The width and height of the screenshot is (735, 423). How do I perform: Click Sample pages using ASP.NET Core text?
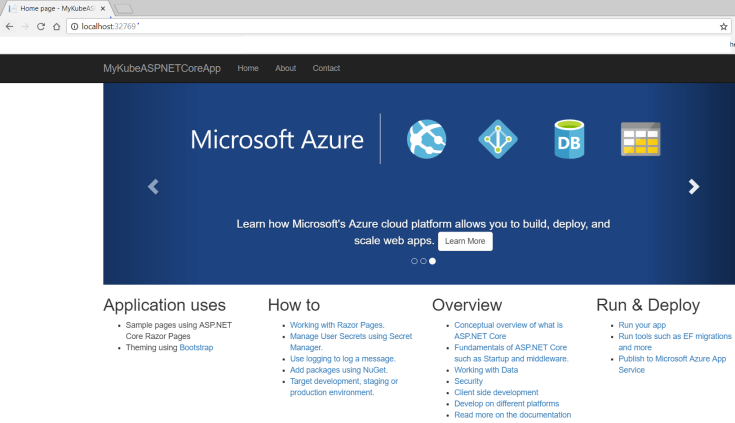tap(179, 331)
